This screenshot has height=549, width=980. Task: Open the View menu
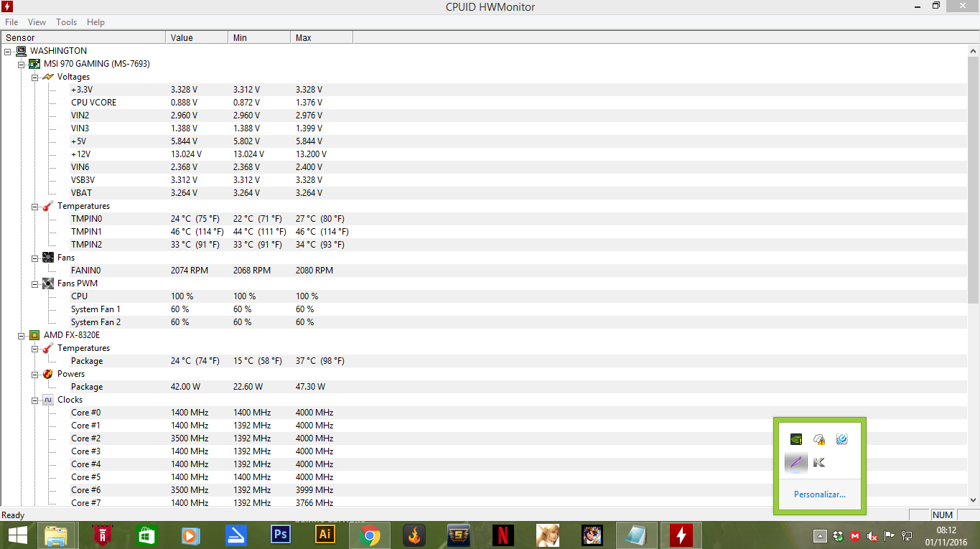click(37, 22)
